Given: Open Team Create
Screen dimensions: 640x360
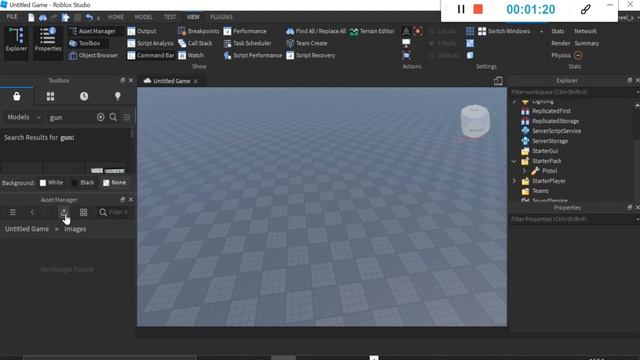Looking at the screenshot, I should (307, 43).
